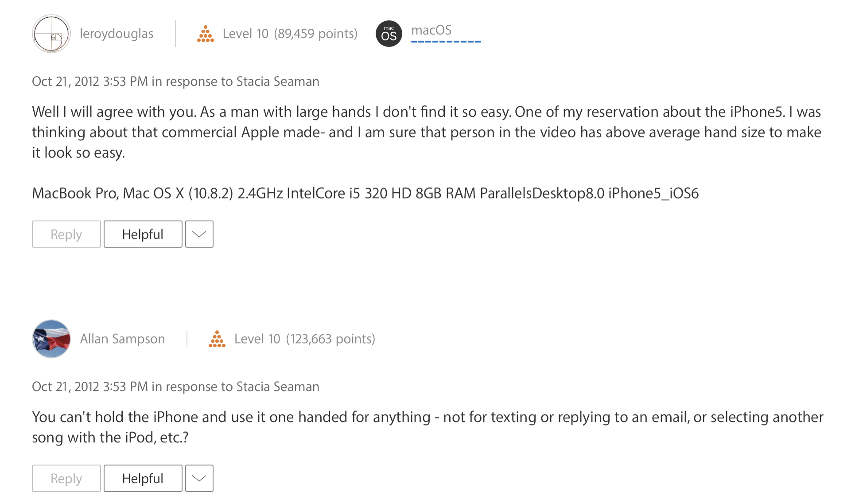Image resolution: width=863 pixels, height=504 pixels.
Task: Reply to Allan Sampson's post
Action: click(x=66, y=478)
